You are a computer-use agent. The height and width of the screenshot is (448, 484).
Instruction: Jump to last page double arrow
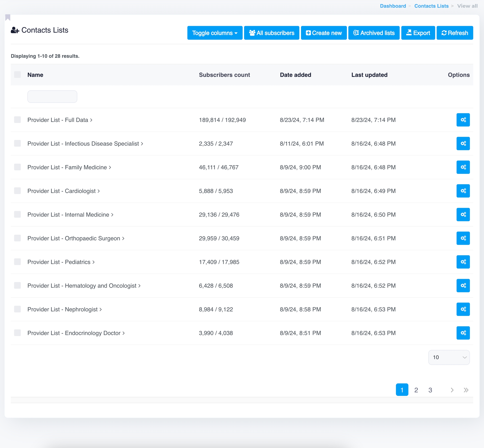pyautogui.click(x=466, y=390)
